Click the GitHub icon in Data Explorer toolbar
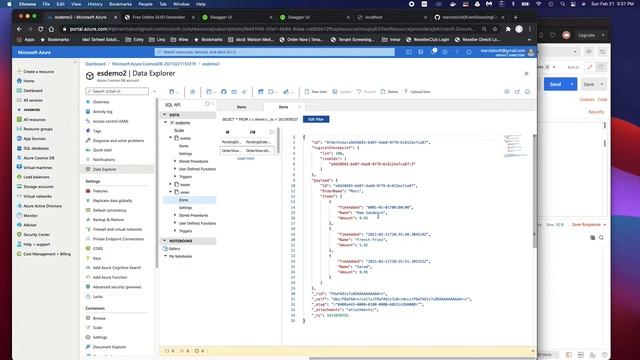 224,92
